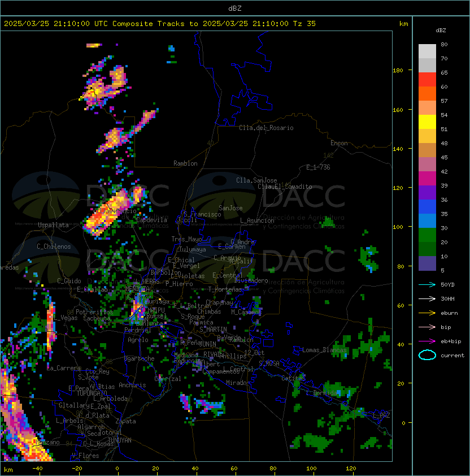Click the V_Flores map label
This screenshot has width=470, height=476.
(85, 455)
